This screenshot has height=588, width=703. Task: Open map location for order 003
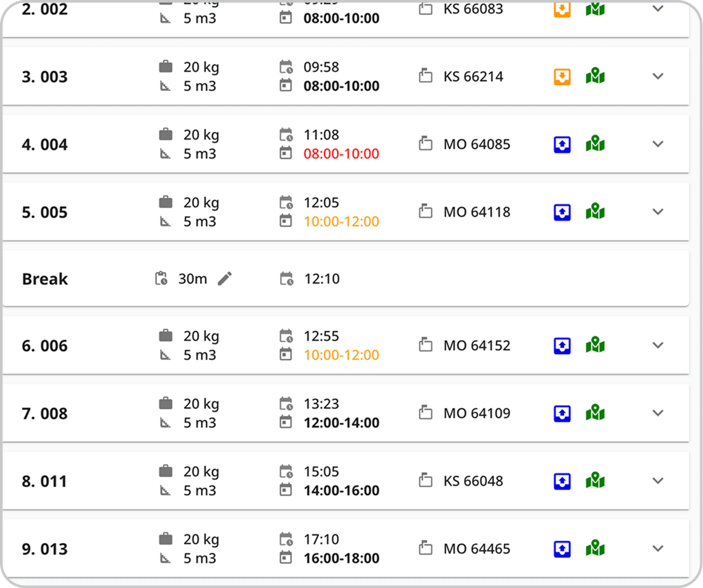click(595, 76)
